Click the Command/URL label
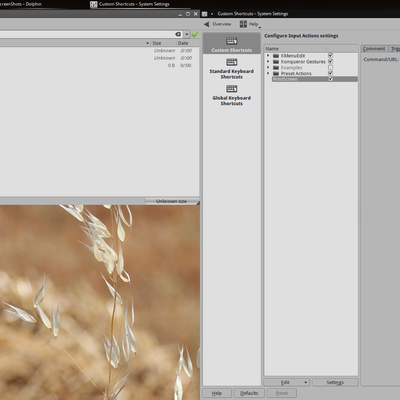Viewport: 400px width, 400px height. (381, 59)
